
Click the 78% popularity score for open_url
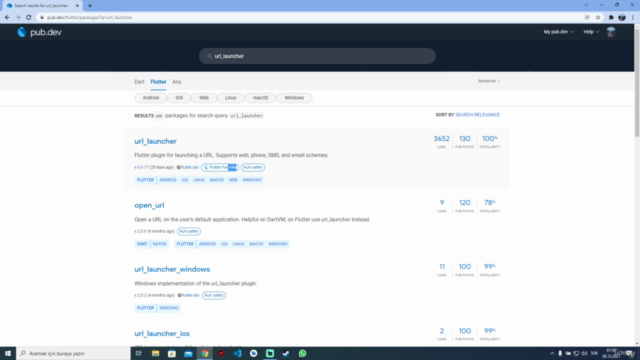tap(490, 205)
